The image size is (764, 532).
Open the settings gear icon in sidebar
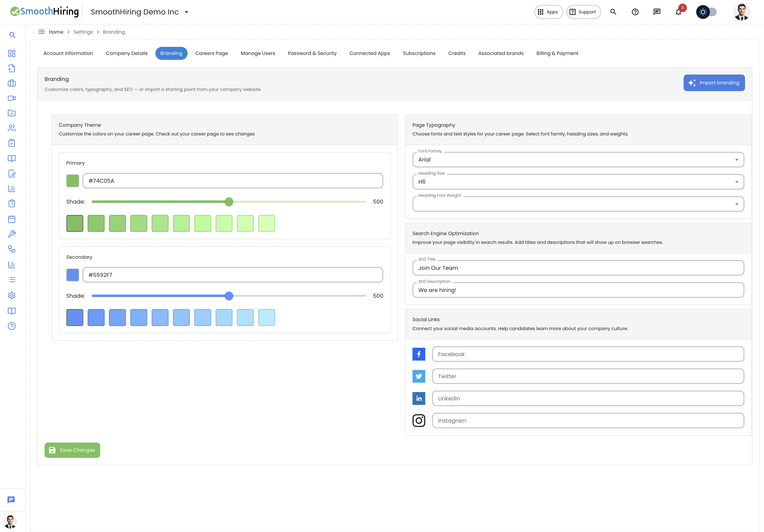(x=12, y=295)
